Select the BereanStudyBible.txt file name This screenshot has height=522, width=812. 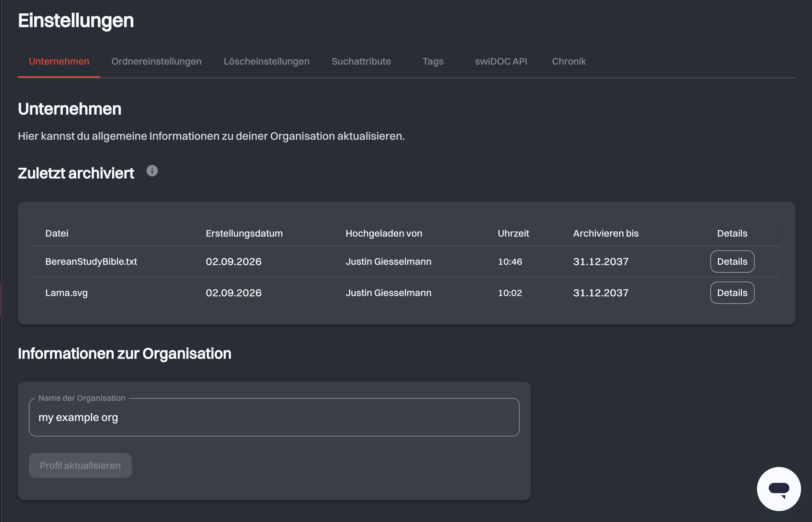coord(91,262)
